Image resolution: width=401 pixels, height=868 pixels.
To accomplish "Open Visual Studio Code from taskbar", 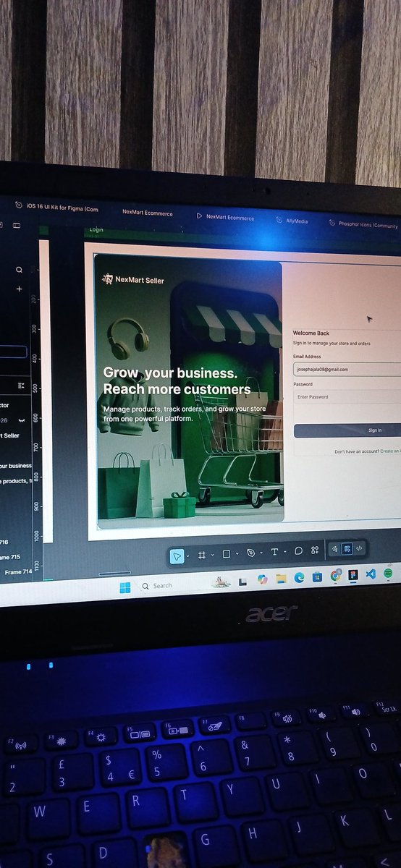I will click(371, 574).
